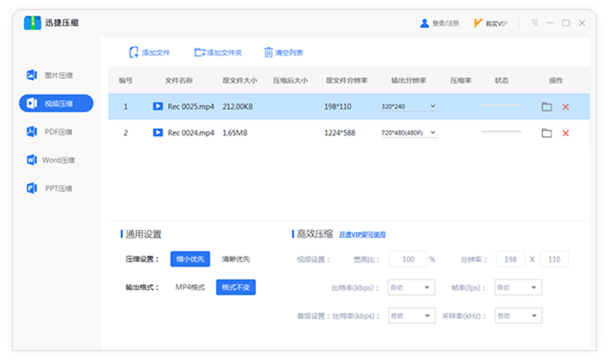
Task: Open output folder for Rec 0025.mp4
Action: 547,106
